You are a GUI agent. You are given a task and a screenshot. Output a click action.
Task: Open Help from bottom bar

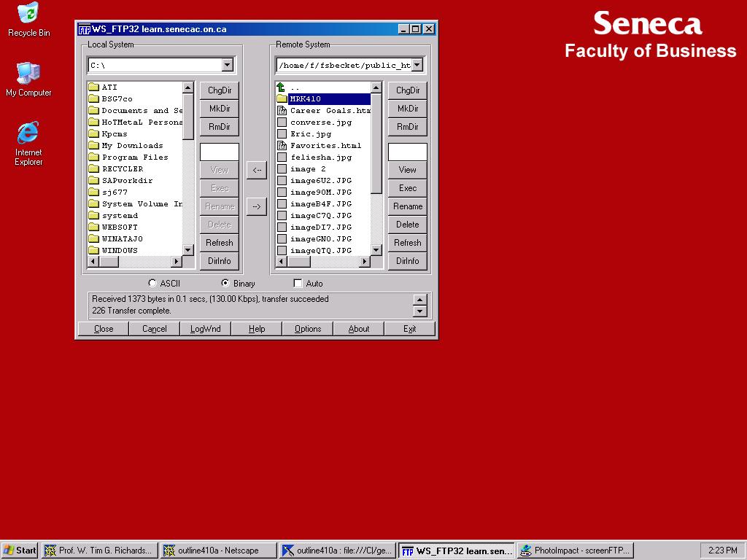(257, 329)
